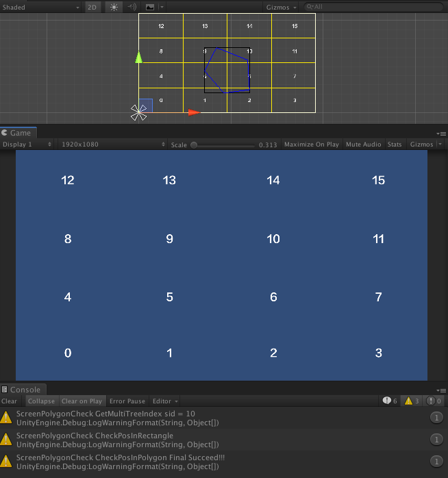Open the Console panel options menu icon
The image size is (448, 478).
click(x=442, y=390)
